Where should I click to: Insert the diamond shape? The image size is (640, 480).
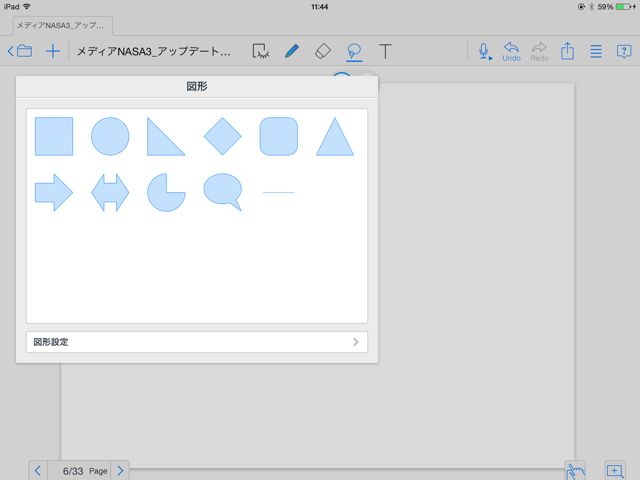[222, 136]
